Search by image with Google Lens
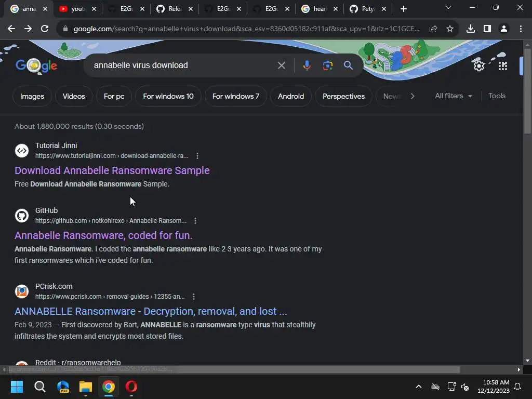 pos(327,65)
